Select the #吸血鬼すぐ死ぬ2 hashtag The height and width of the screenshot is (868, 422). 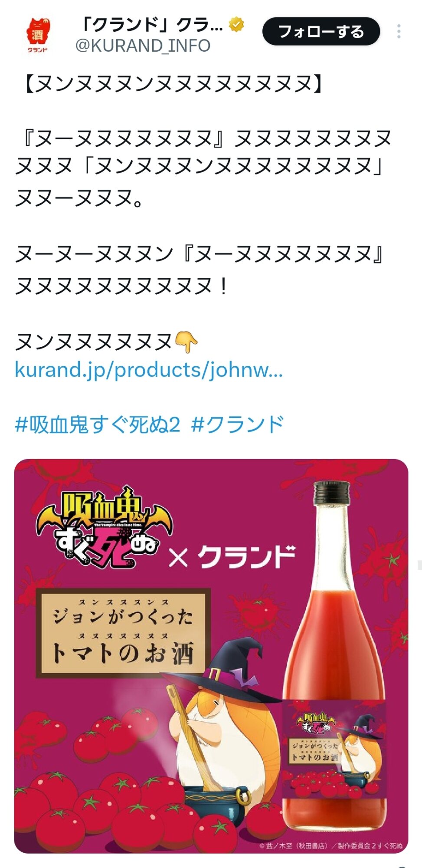98,424
